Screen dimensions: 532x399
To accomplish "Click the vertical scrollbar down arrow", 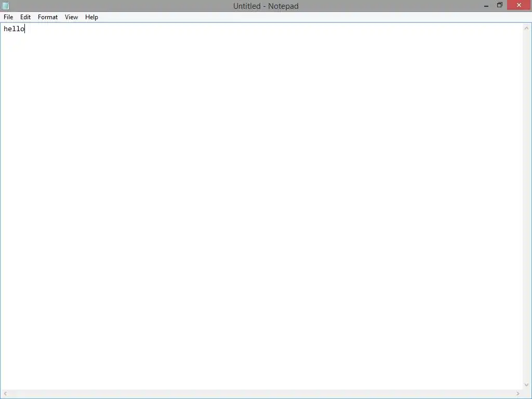I will (x=526, y=385).
